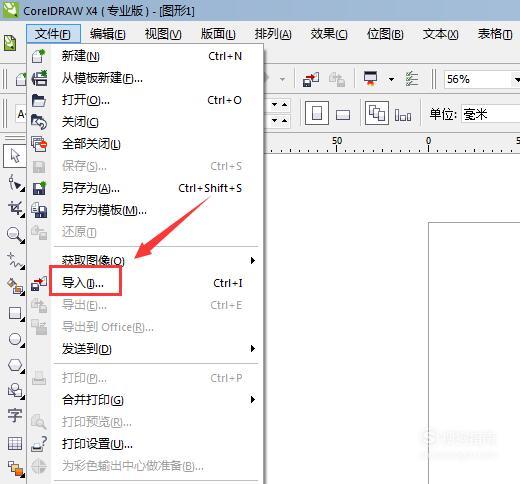Click the options checklist toolbar icon
Viewport: 520px width, 484px height.
[x=412, y=79]
